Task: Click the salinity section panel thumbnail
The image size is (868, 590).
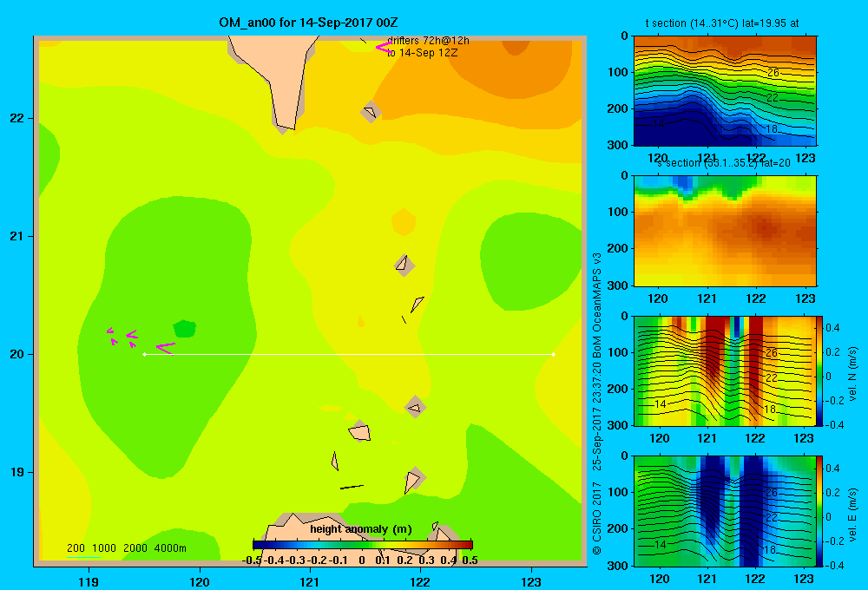Action: coord(725,231)
